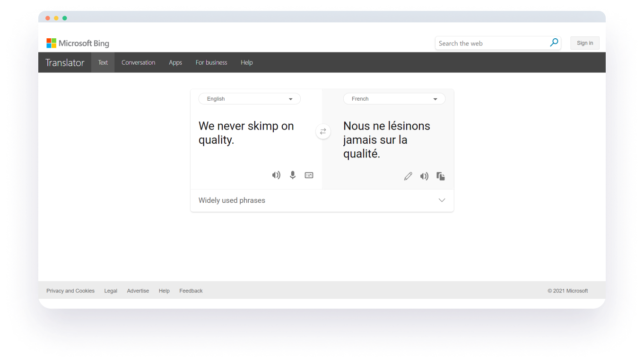View the Legal page
The image size is (644, 363).
[111, 291]
